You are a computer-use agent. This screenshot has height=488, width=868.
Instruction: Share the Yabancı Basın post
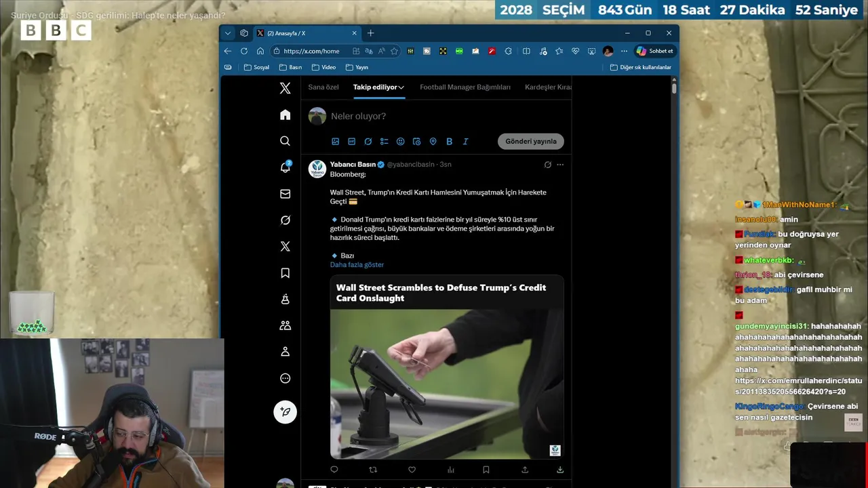click(x=525, y=469)
